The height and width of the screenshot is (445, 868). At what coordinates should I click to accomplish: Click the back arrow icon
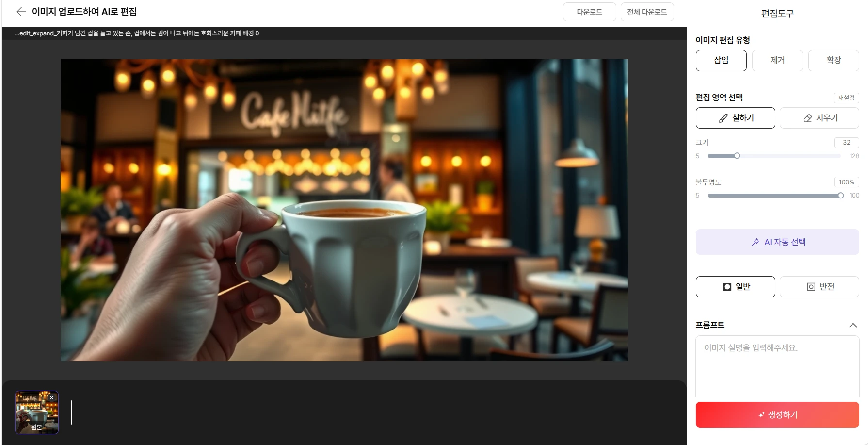(21, 12)
